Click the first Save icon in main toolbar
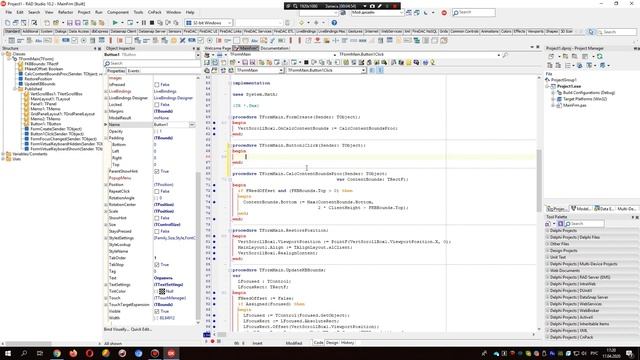This screenshot has height=360, width=640. click(x=70, y=23)
